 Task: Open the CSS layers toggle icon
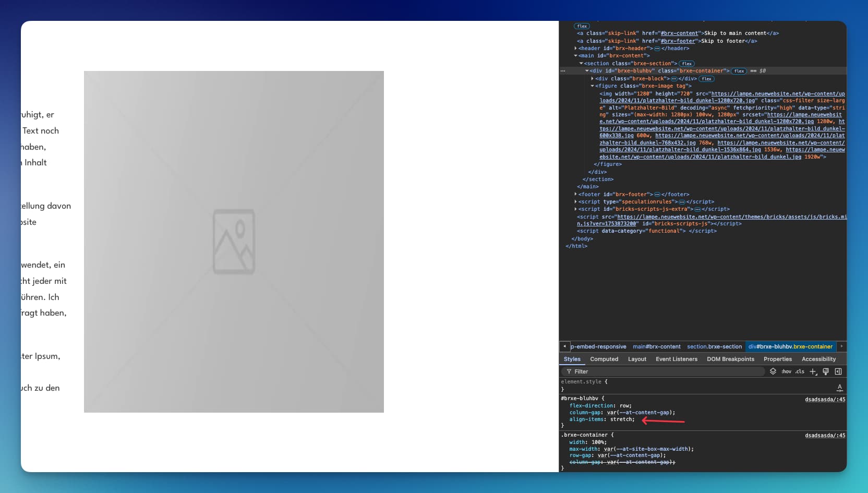[x=773, y=371]
